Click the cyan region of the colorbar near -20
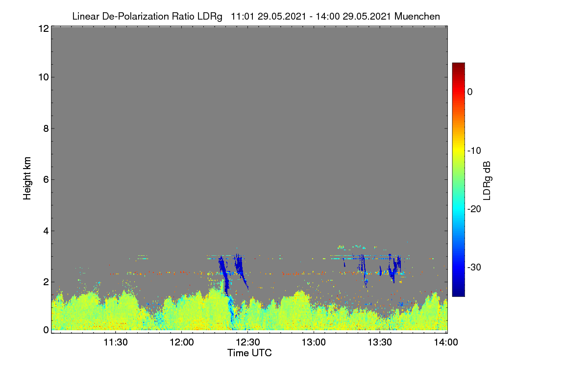This screenshot has height=392, width=588. (458, 209)
